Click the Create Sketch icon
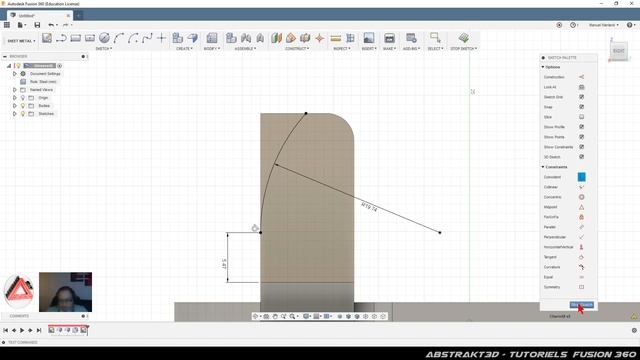The image size is (640, 360). pos(47,38)
